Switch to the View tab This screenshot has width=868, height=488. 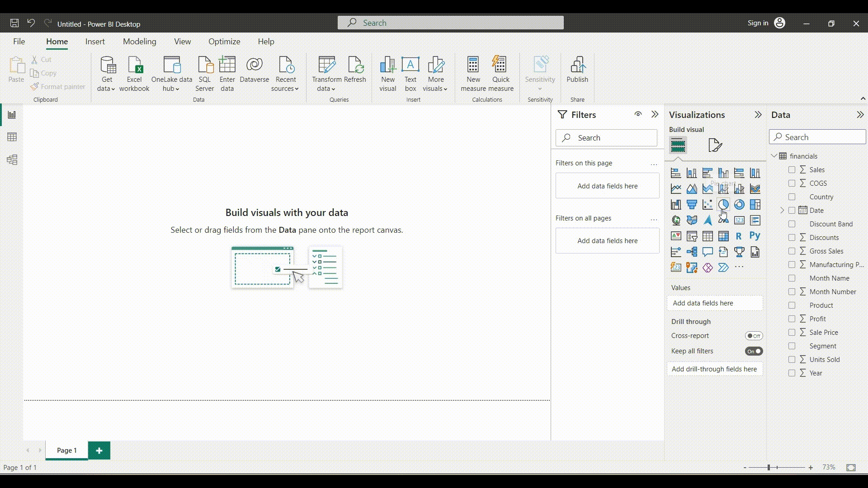click(x=183, y=42)
